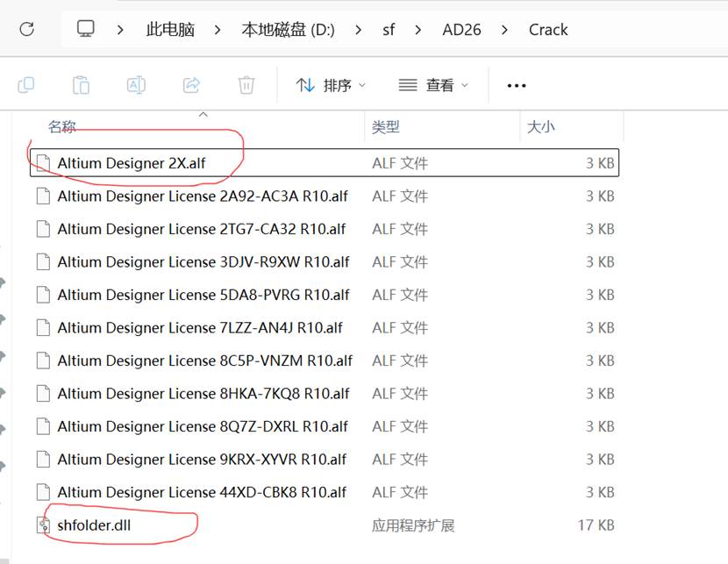Viewport: 728px width, 564px height.
Task: Expand the chevron between sf and AD26
Action: 418,30
